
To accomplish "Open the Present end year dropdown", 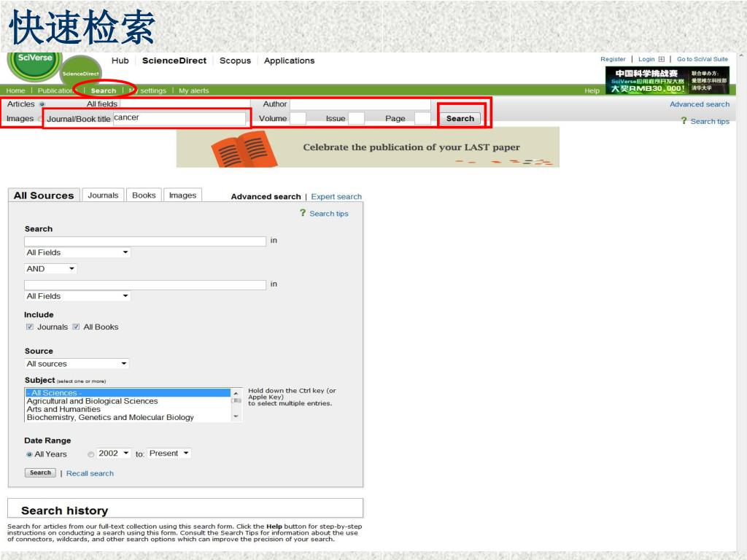I will (169, 454).
